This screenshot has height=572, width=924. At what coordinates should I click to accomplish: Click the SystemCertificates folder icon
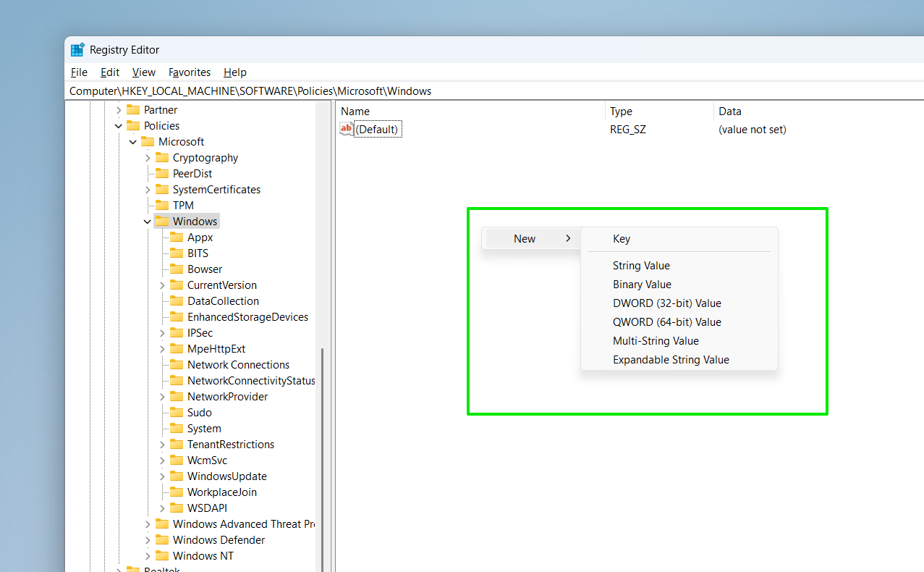click(x=162, y=190)
